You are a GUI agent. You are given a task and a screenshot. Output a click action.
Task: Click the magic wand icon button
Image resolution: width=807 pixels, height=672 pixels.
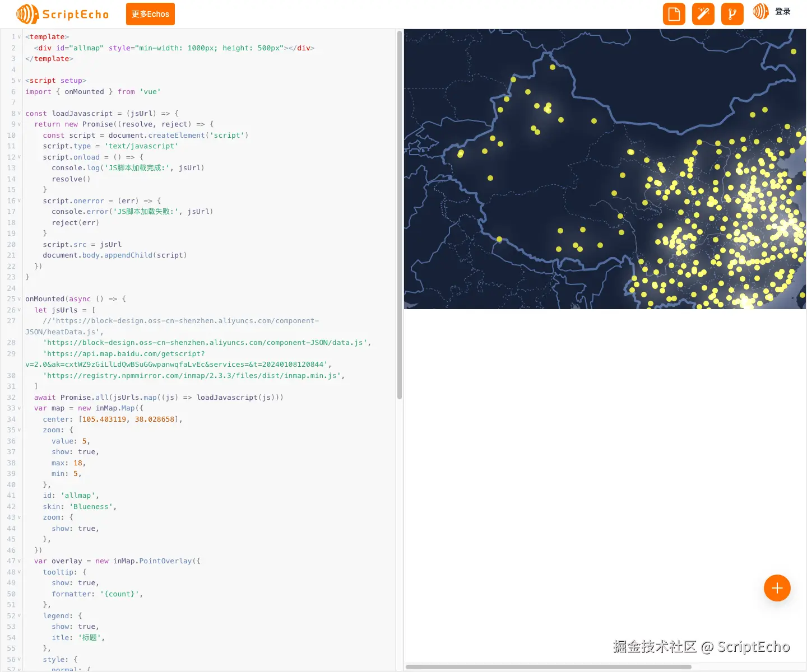pos(703,14)
